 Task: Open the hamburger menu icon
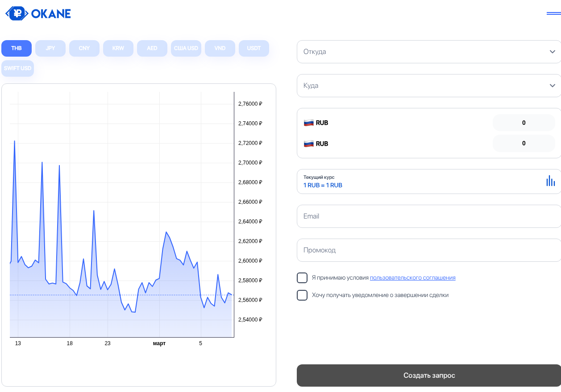[x=553, y=13]
